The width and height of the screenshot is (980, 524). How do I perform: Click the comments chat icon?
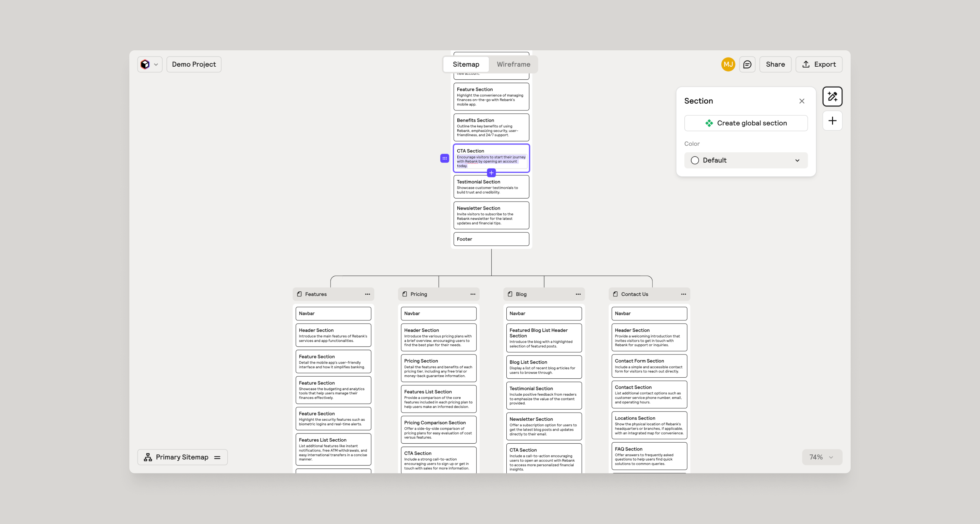point(747,64)
